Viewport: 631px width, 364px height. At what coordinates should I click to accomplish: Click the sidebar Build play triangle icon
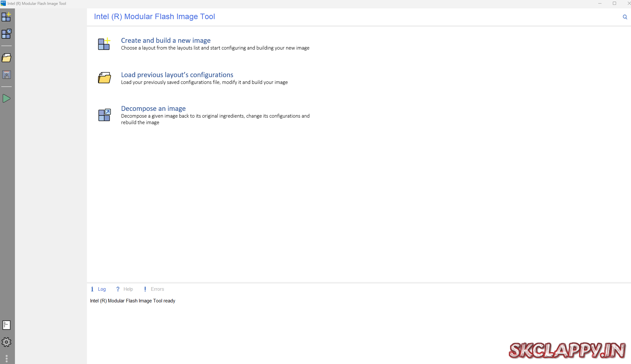6,99
